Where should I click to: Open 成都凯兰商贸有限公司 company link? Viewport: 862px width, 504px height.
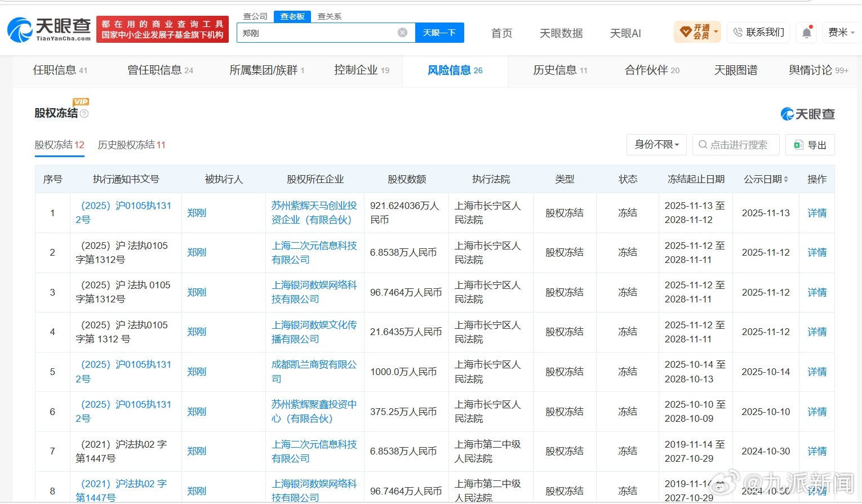click(x=314, y=372)
